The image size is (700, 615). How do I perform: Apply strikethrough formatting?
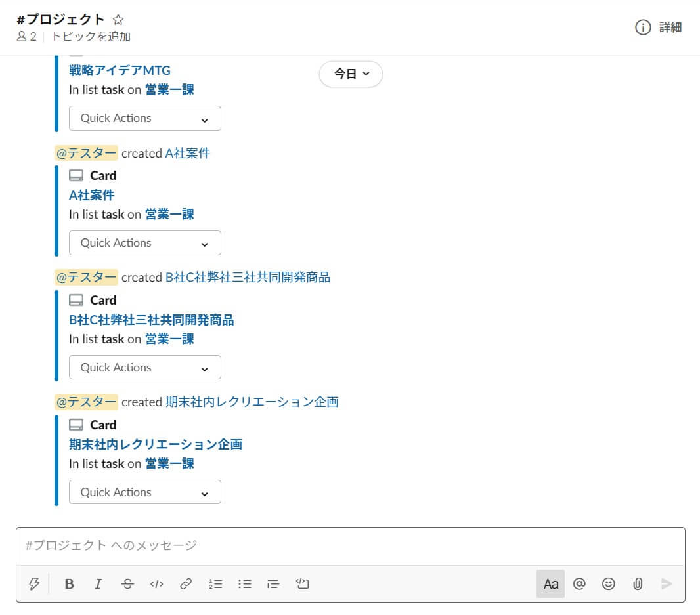coord(127,583)
